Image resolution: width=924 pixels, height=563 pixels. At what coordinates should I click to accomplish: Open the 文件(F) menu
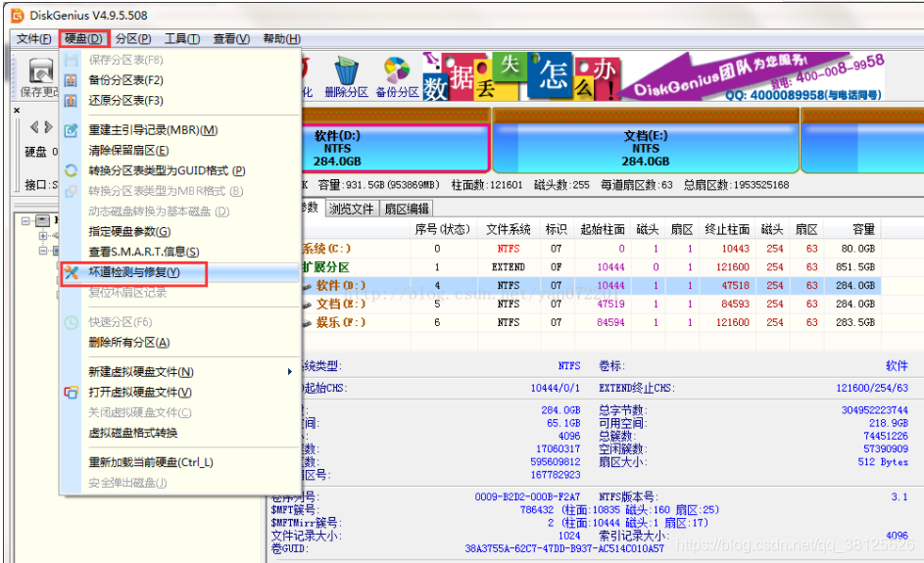click(33, 39)
